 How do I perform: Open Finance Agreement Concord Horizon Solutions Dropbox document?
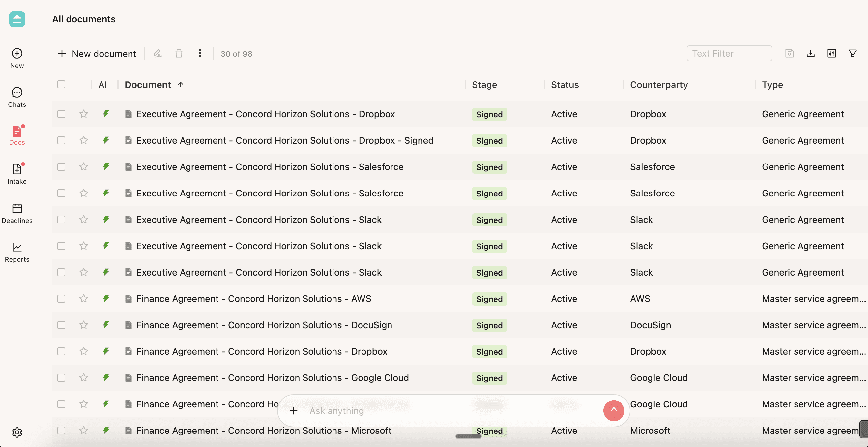[x=261, y=351]
